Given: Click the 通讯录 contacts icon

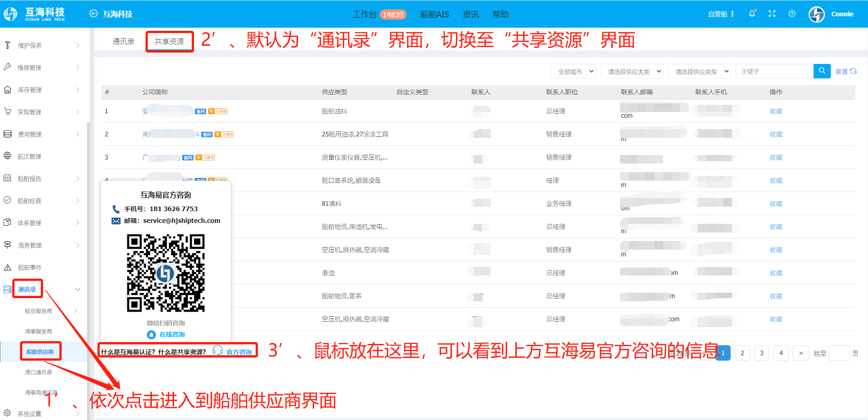Looking at the screenshot, I should click(x=8, y=289).
